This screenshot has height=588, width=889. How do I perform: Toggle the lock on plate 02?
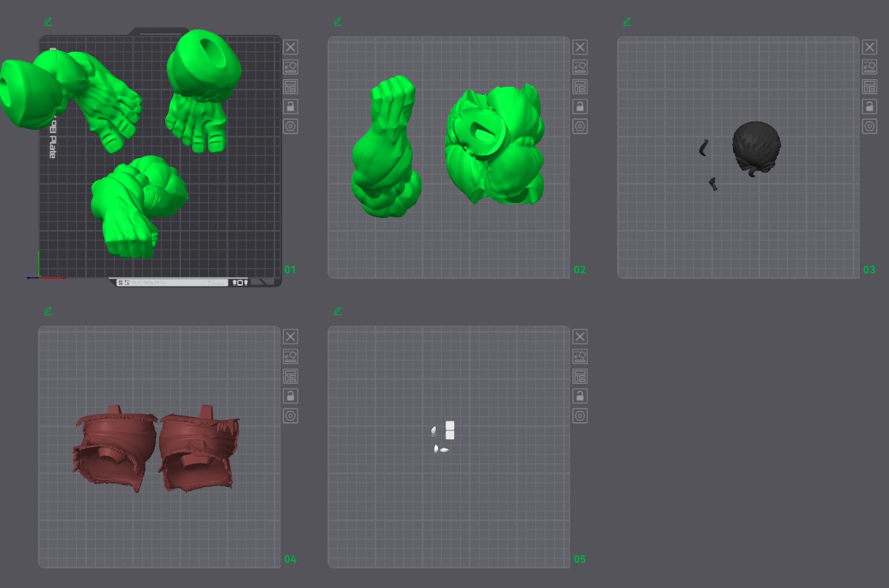[x=580, y=106]
